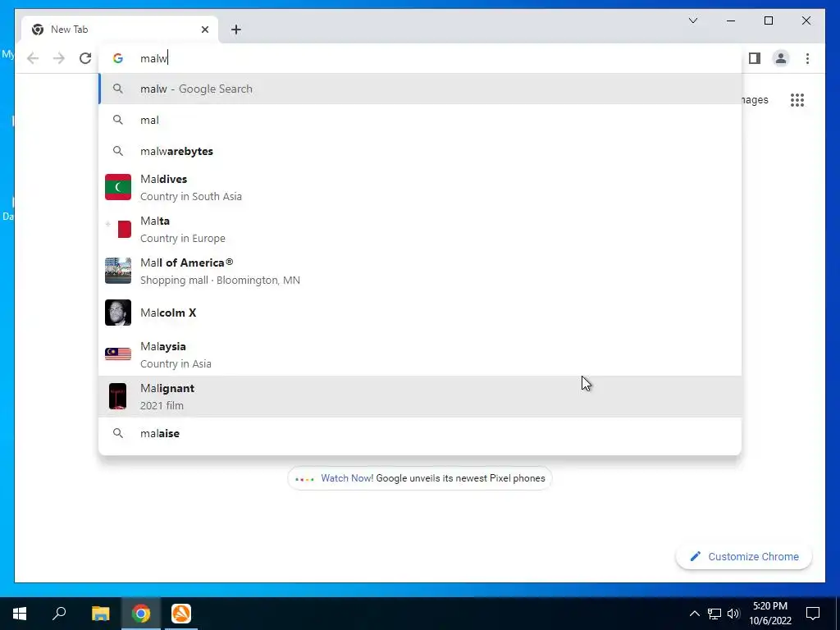Click the Maldives flag thumbnail
This screenshot has width=840, height=630.
pyautogui.click(x=118, y=187)
